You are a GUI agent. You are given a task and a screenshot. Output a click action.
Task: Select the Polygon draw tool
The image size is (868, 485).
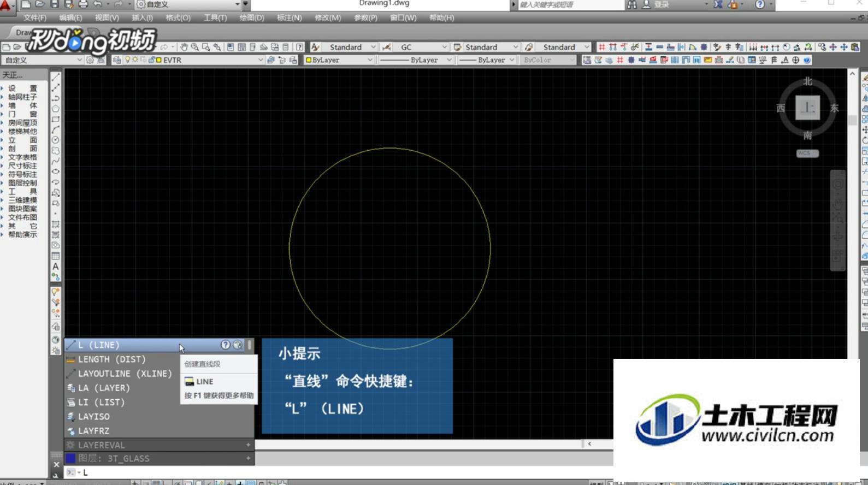coord(56,109)
